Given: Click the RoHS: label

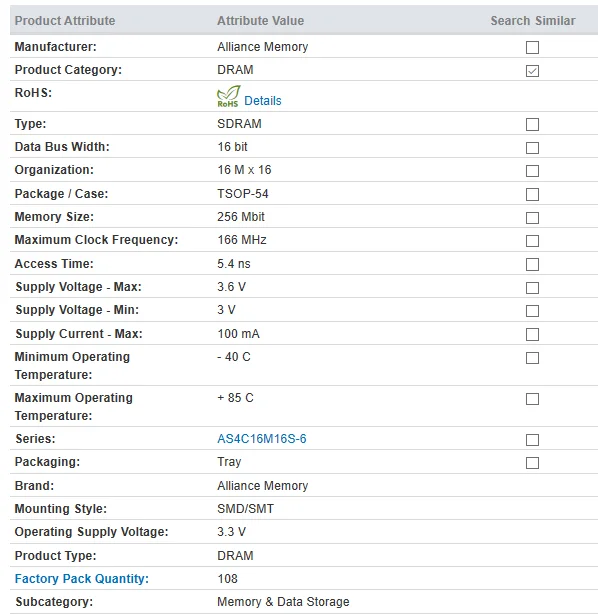Looking at the screenshot, I should pos(33,93).
